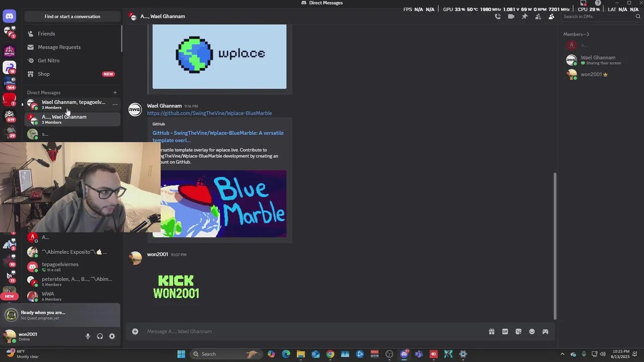644x362 pixels.
Task: Open Windows Start menu
Action: click(181, 354)
